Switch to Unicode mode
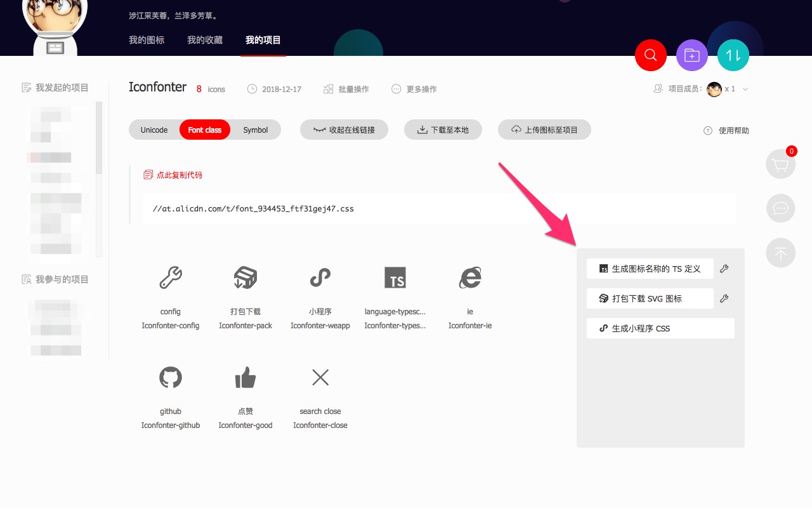Image resolution: width=812 pixels, height=508 pixels. pyautogui.click(x=154, y=130)
